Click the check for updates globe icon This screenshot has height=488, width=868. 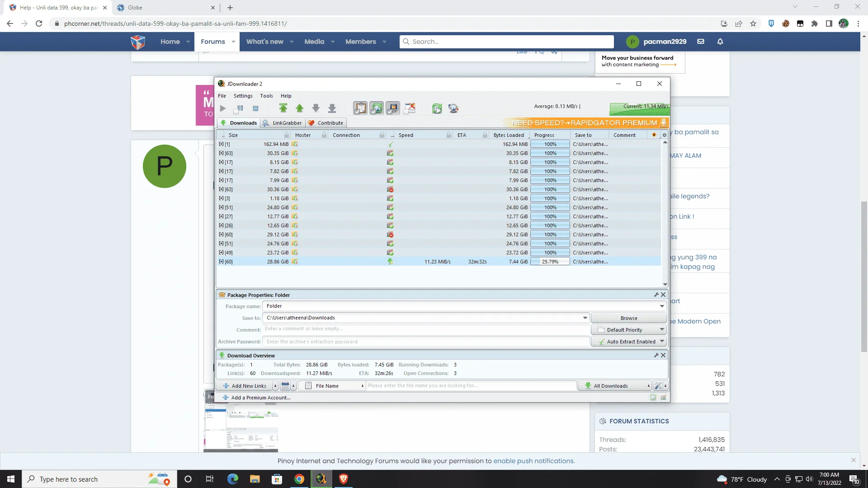tap(453, 108)
